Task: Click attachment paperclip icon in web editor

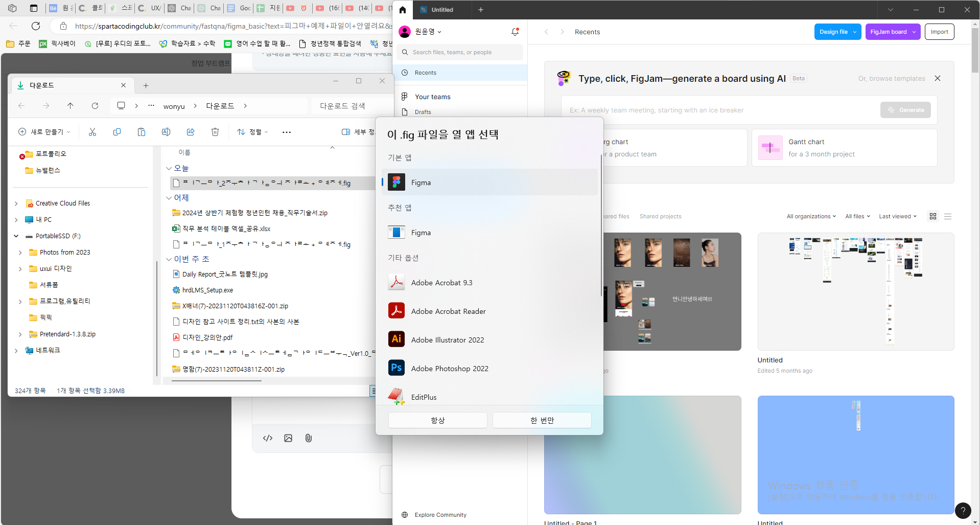Action: pos(309,438)
